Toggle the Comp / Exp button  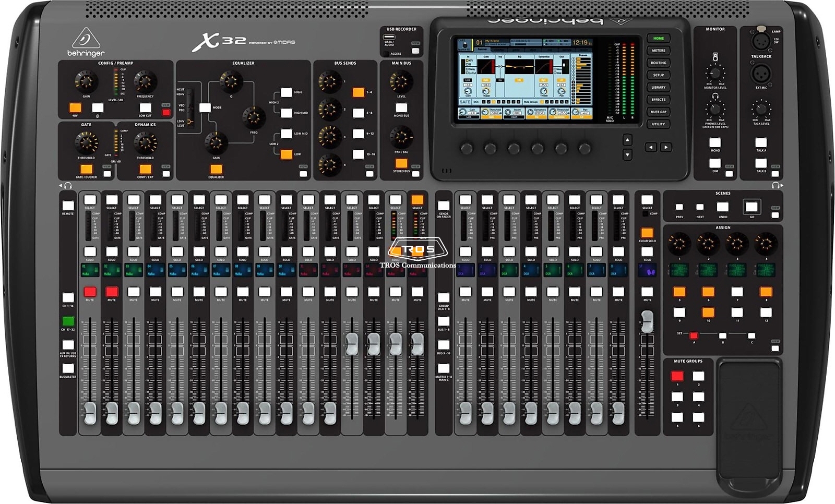point(145,169)
